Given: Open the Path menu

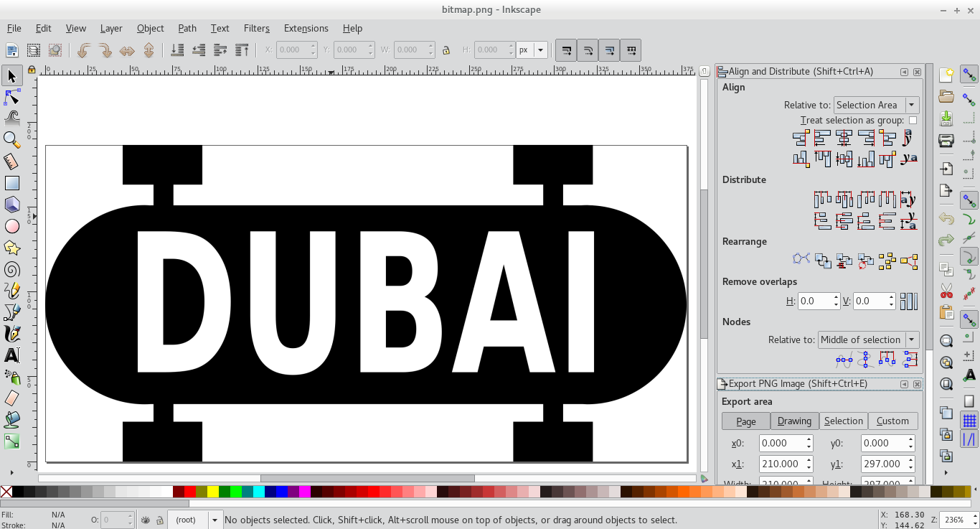Looking at the screenshot, I should (187, 29).
